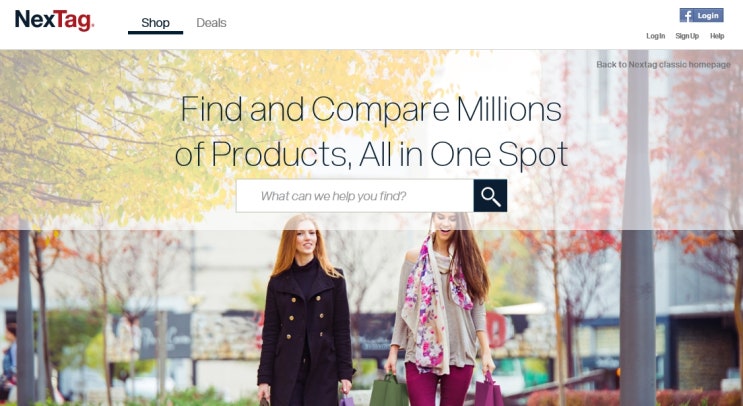Screen dimensions: 743x406
Task: Open the Log In link
Action: pos(655,36)
